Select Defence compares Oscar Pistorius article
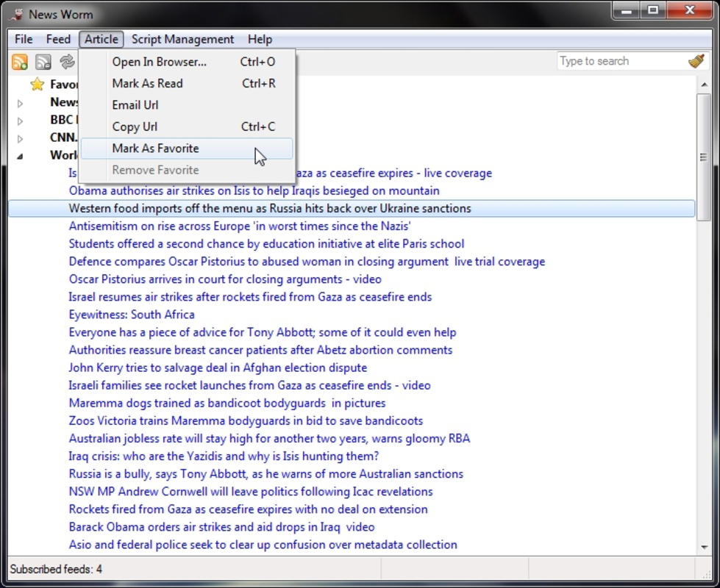This screenshot has height=588, width=720. click(x=307, y=262)
